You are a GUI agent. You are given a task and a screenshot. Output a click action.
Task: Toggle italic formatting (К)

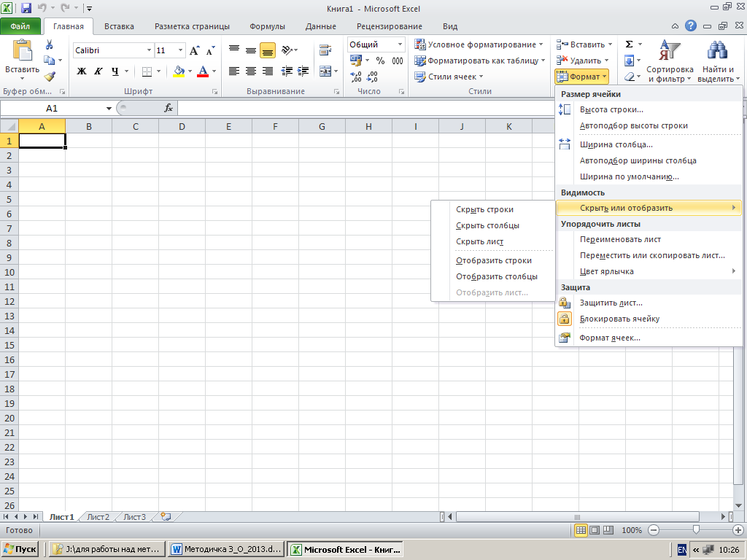pyautogui.click(x=98, y=71)
